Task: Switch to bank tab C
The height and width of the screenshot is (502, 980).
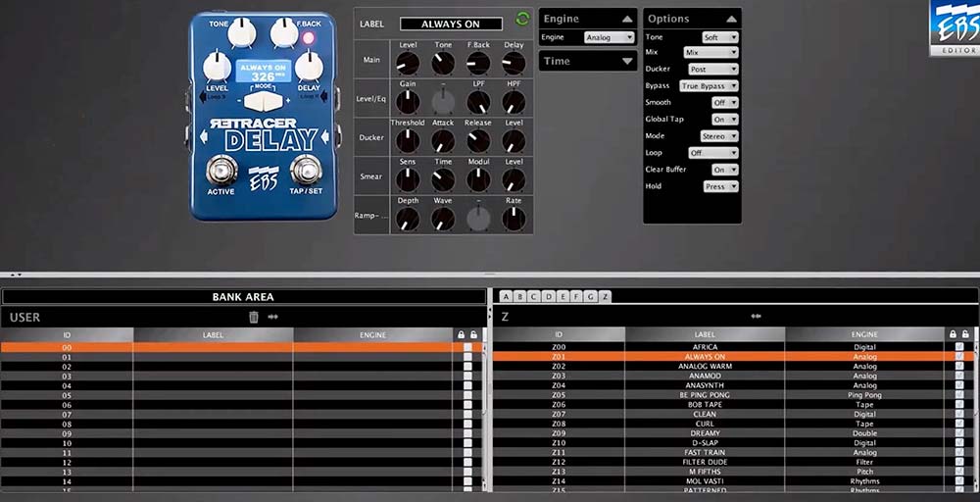Action: click(534, 297)
